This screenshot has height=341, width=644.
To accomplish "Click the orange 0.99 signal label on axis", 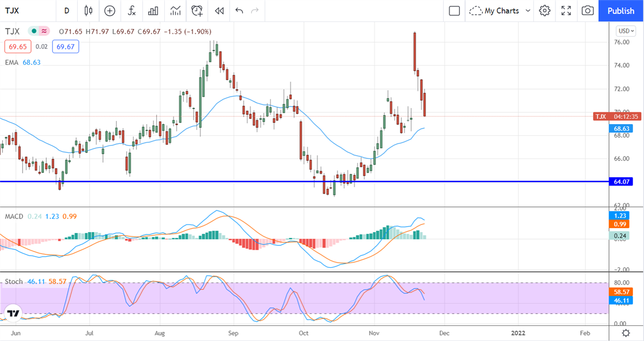I will [x=620, y=224].
